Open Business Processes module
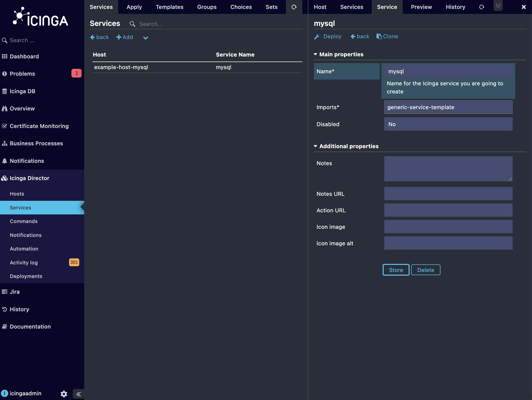 point(36,143)
